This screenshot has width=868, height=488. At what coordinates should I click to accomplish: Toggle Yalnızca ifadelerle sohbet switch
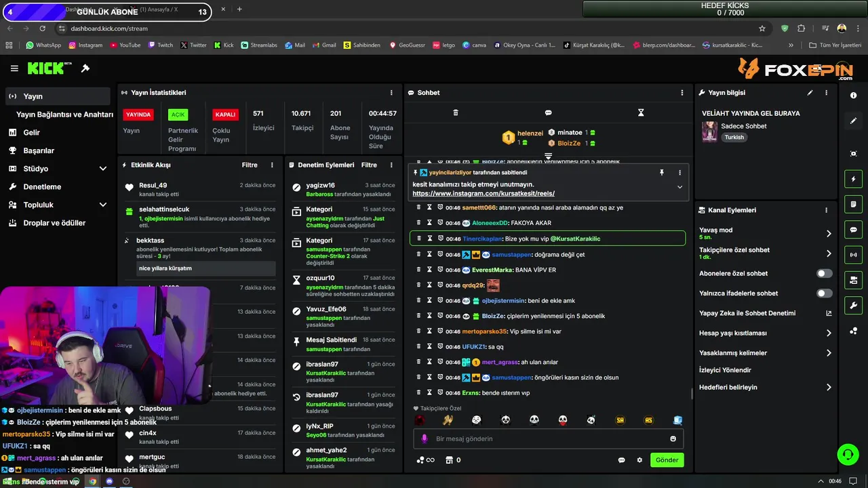[x=824, y=293]
